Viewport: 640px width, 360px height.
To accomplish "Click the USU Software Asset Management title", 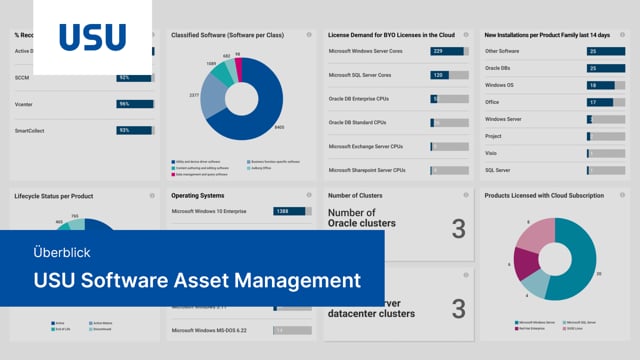I will click(x=197, y=280).
